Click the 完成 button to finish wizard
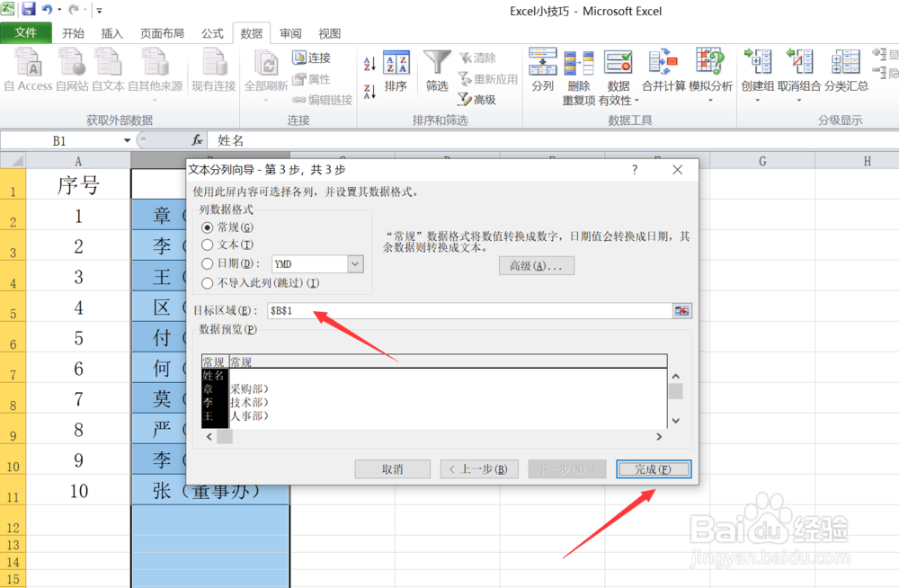The image size is (899, 588). pos(654,468)
